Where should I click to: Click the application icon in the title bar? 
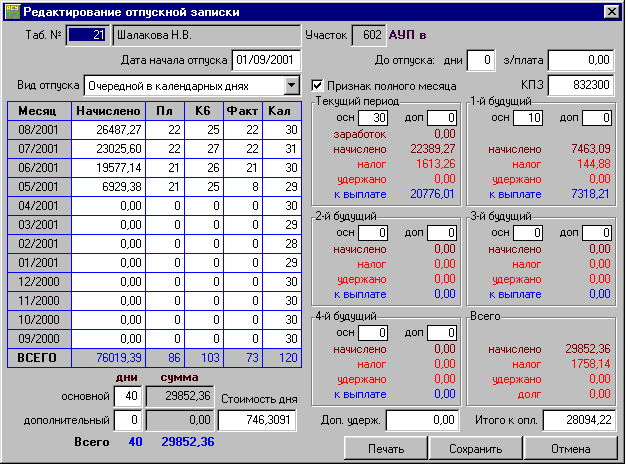pos(11,11)
